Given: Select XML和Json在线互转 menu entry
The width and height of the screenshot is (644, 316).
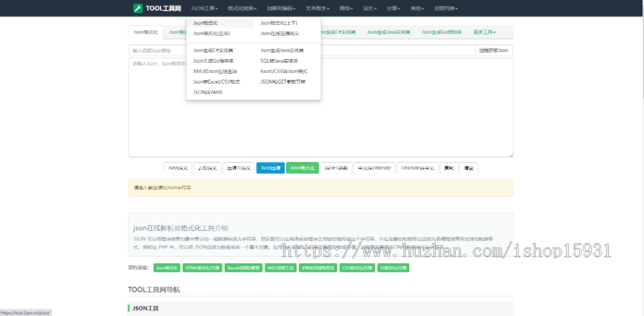Looking at the screenshot, I should (x=215, y=71).
